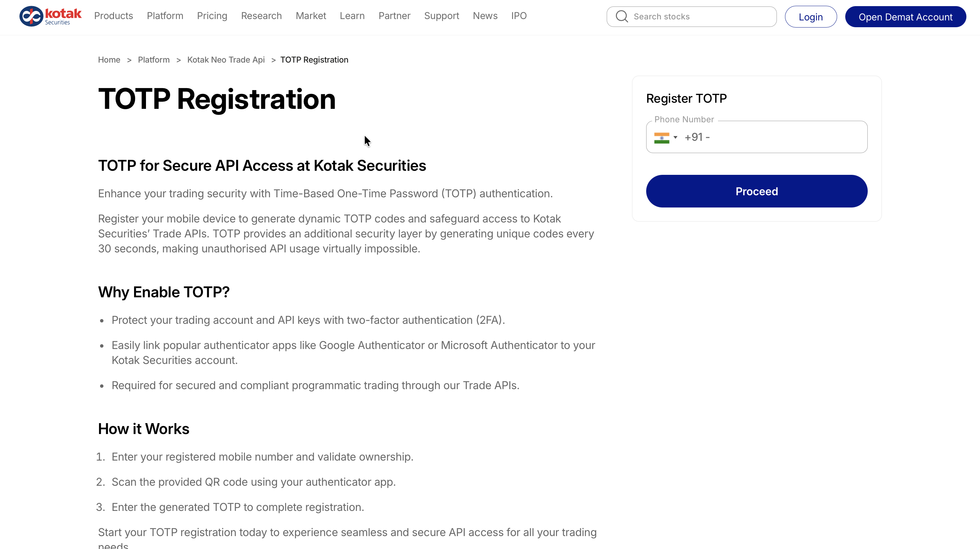Open the Market menu
The width and height of the screenshot is (980, 549).
coord(310,16)
